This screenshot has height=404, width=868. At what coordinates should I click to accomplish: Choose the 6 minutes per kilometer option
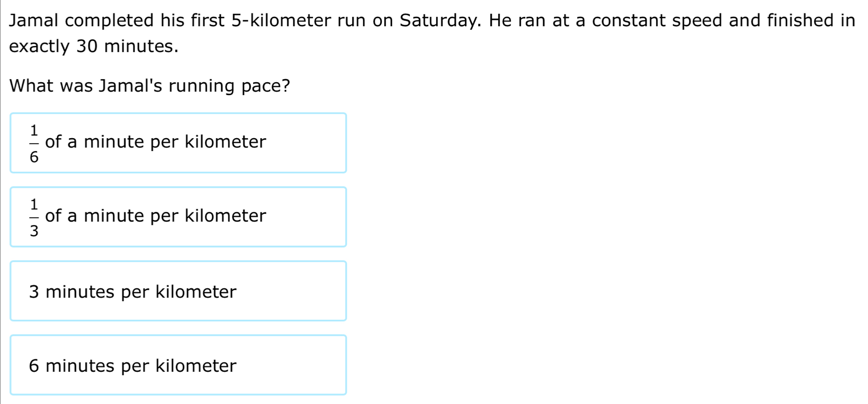tap(178, 365)
